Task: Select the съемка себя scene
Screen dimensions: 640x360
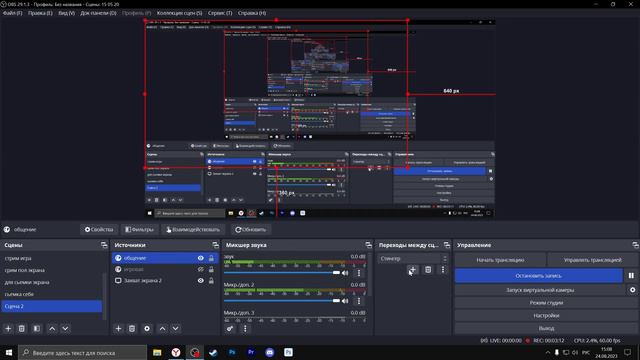Action: click(51, 294)
